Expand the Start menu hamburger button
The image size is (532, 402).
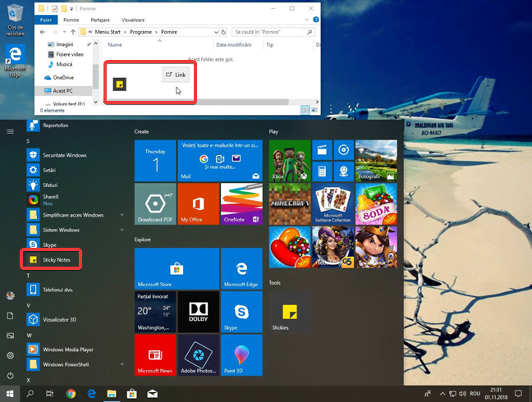coord(10,131)
